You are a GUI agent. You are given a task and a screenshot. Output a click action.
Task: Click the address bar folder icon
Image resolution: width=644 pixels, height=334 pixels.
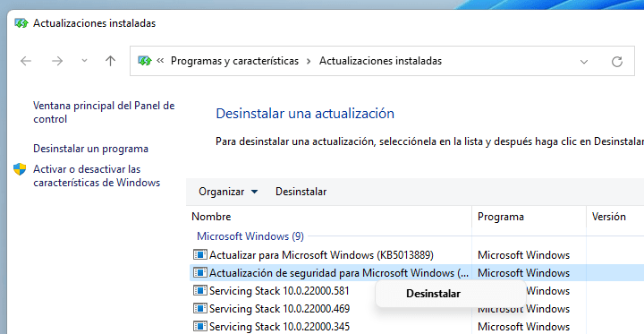pos(145,61)
